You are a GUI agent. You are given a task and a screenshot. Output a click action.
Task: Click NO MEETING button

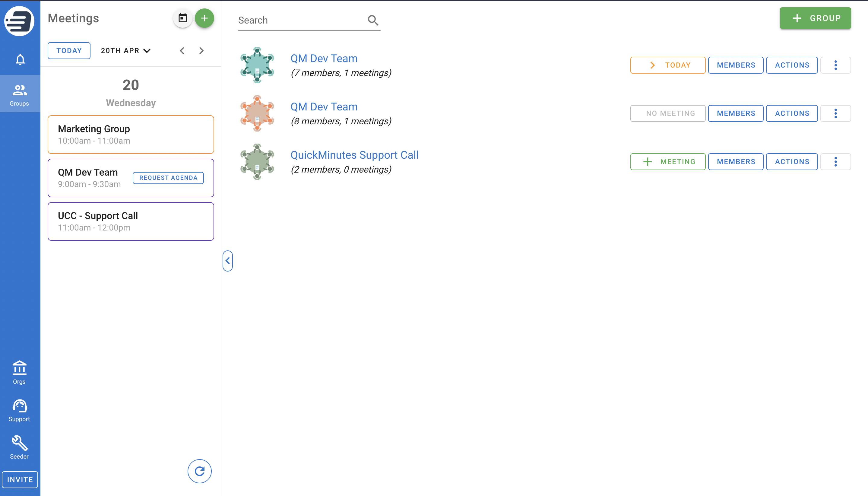pyautogui.click(x=668, y=113)
